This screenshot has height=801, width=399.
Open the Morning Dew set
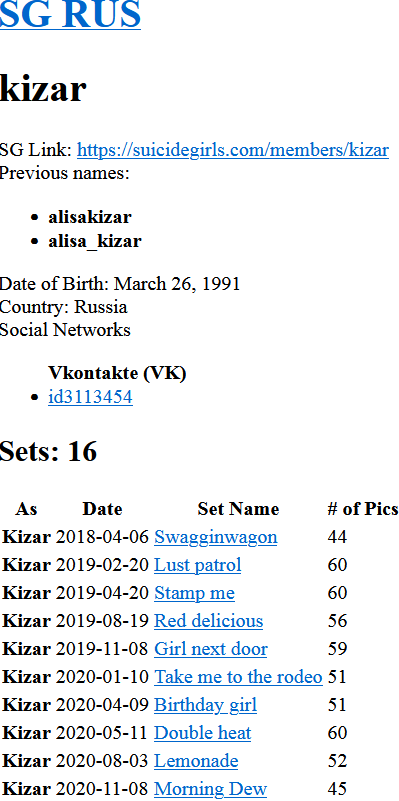(x=210, y=790)
